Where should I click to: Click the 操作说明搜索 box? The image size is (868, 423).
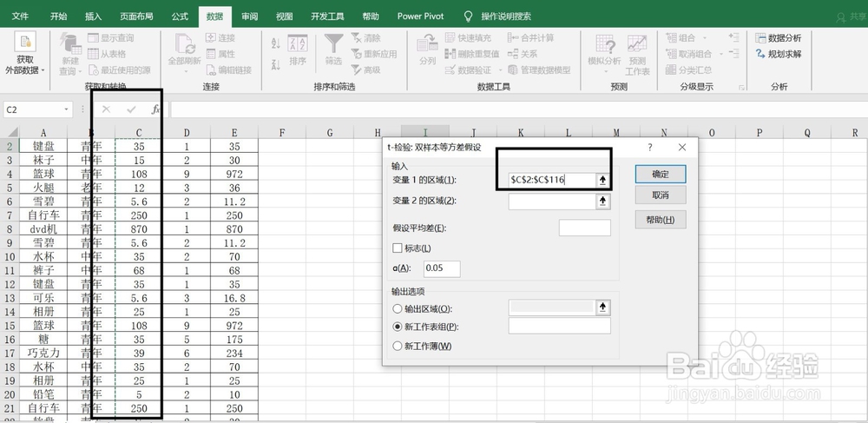pos(506,16)
